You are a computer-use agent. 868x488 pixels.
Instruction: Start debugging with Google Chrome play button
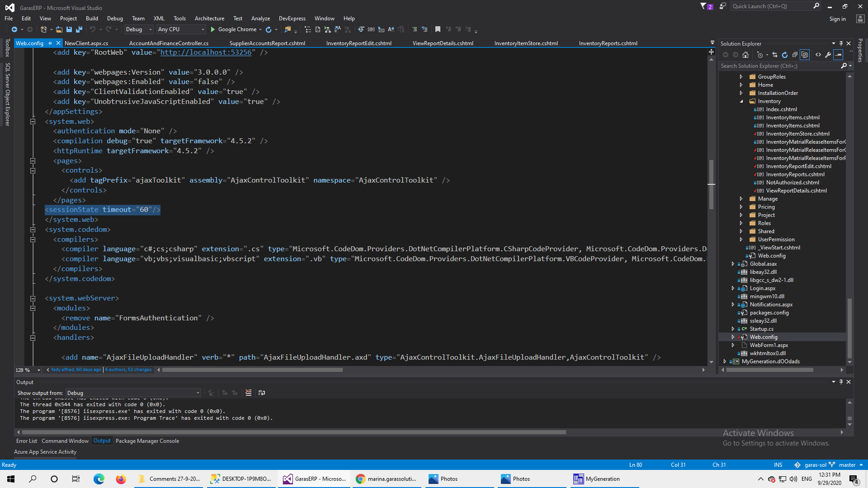click(212, 29)
